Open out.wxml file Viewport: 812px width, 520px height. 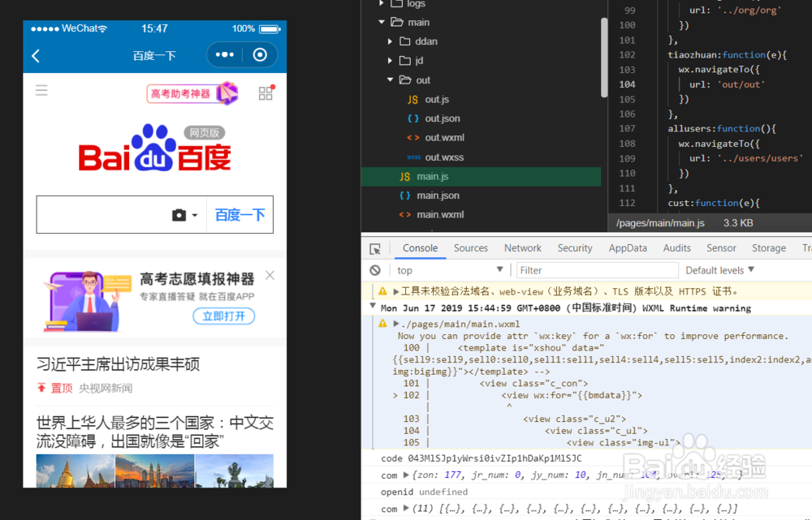click(444, 138)
